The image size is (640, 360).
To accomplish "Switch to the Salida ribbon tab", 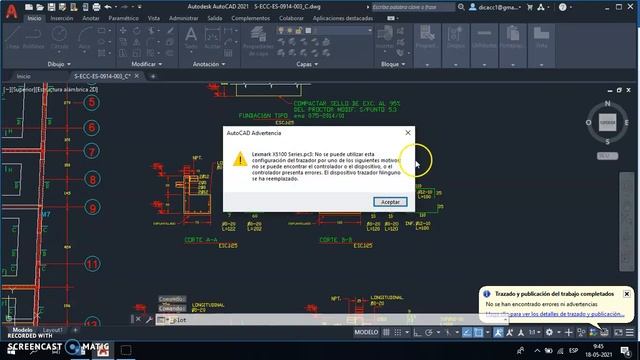I will 215,18.
